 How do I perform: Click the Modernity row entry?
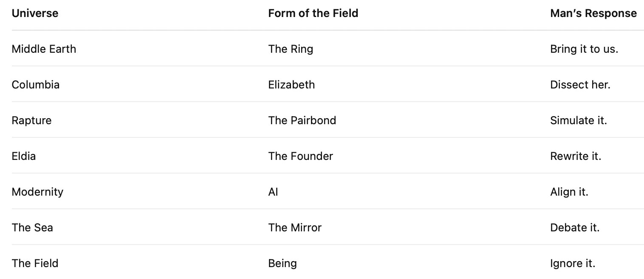coord(37,192)
